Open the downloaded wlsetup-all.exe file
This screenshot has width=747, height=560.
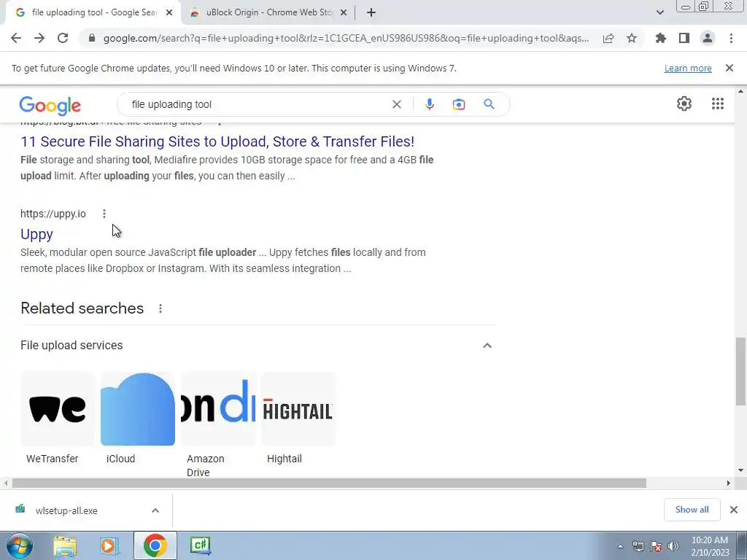pos(66,510)
